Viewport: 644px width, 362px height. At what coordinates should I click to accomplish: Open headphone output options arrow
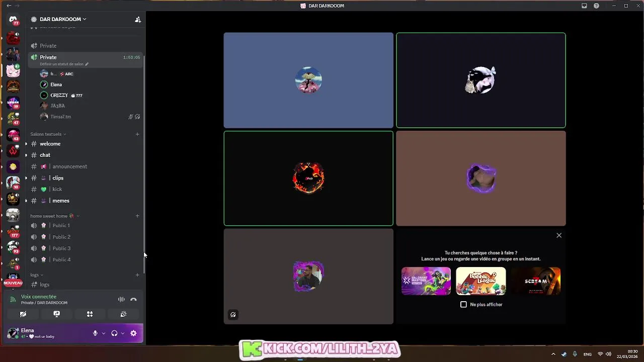pyautogui.click(x=123, y=333)
